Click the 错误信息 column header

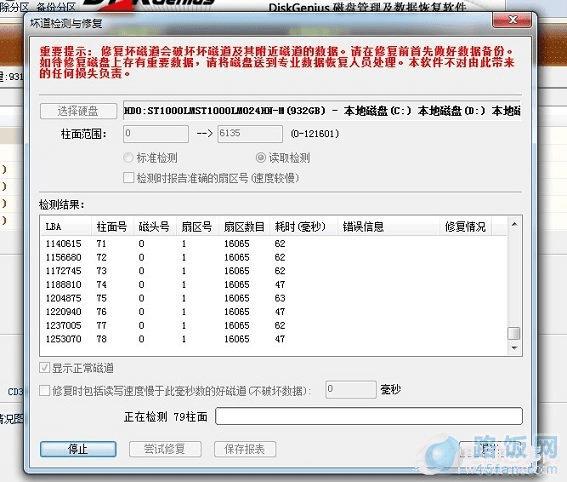click(x=387, y=227)
